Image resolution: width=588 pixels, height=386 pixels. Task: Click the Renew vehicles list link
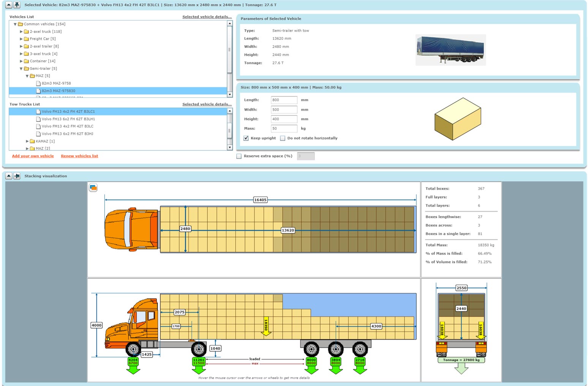point(79,156)
